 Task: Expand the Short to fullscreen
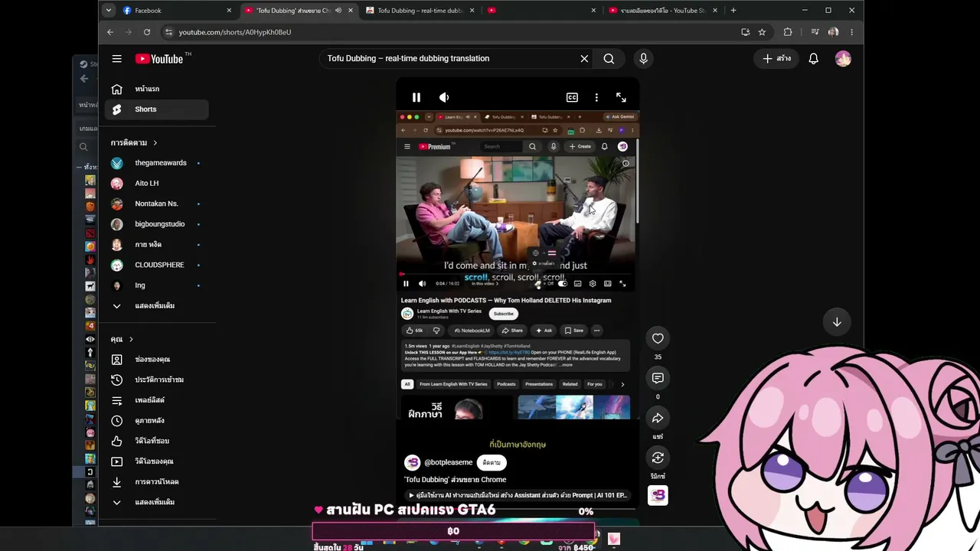click(621, 97)
